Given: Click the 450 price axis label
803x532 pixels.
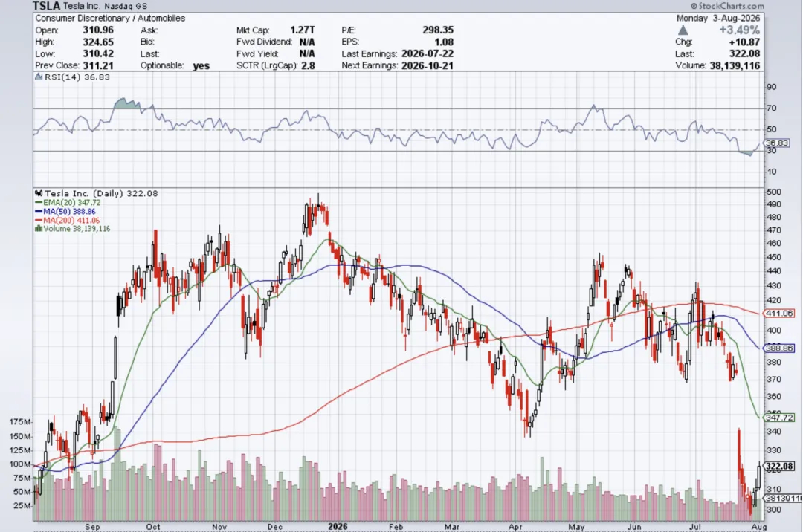Looking at the screenshot, I should click(x=774, y=257).
